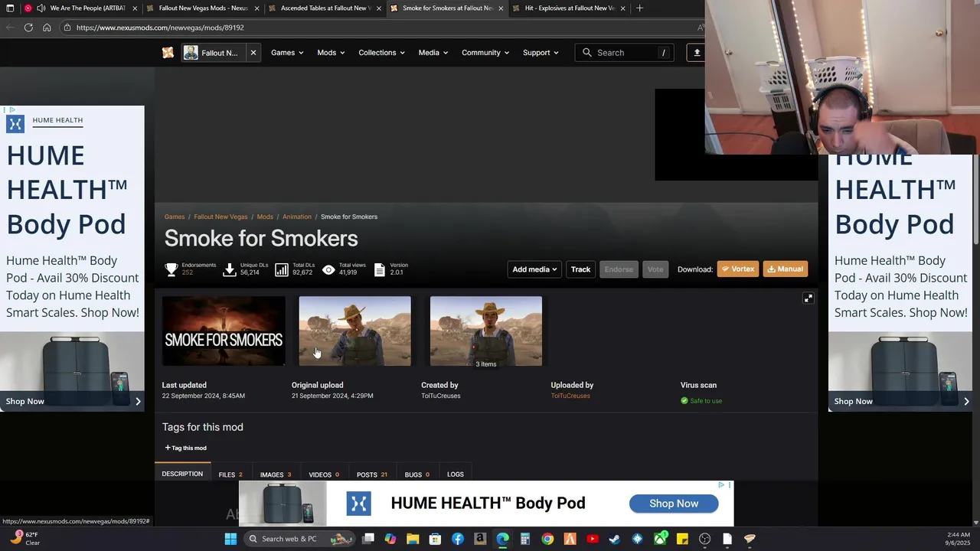Download with Vortex button
The image size is (980, 551).
[x=738, y=269]
